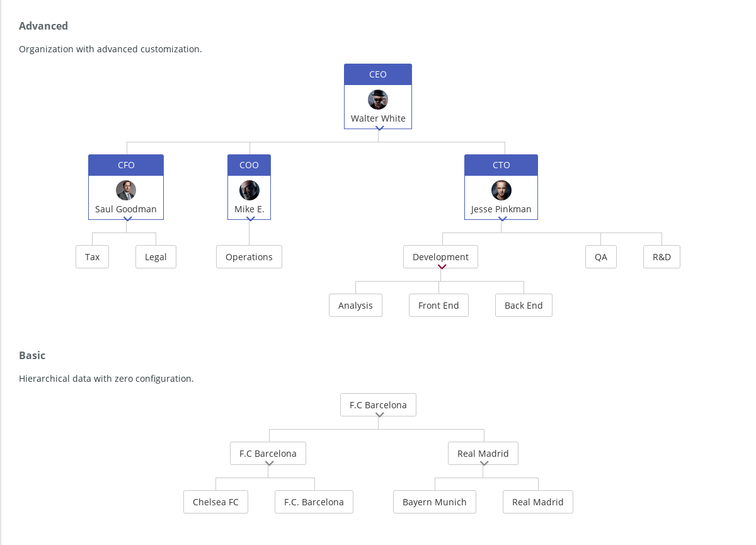Click Jesse Pinkman's avatar photo
Viewport: 756px width, 545px height.
[x=501, y=190]
